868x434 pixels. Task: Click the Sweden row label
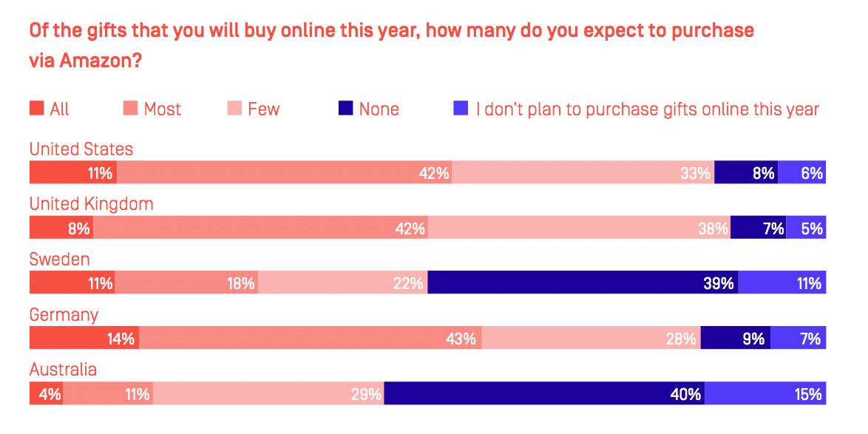click(59, 259)
